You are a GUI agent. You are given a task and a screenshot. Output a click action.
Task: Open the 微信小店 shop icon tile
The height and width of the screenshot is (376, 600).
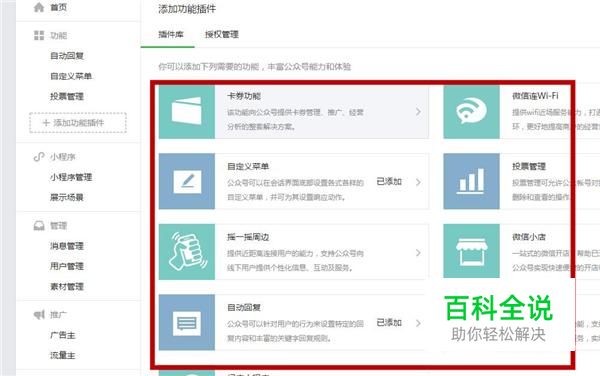tap(471, 251)
